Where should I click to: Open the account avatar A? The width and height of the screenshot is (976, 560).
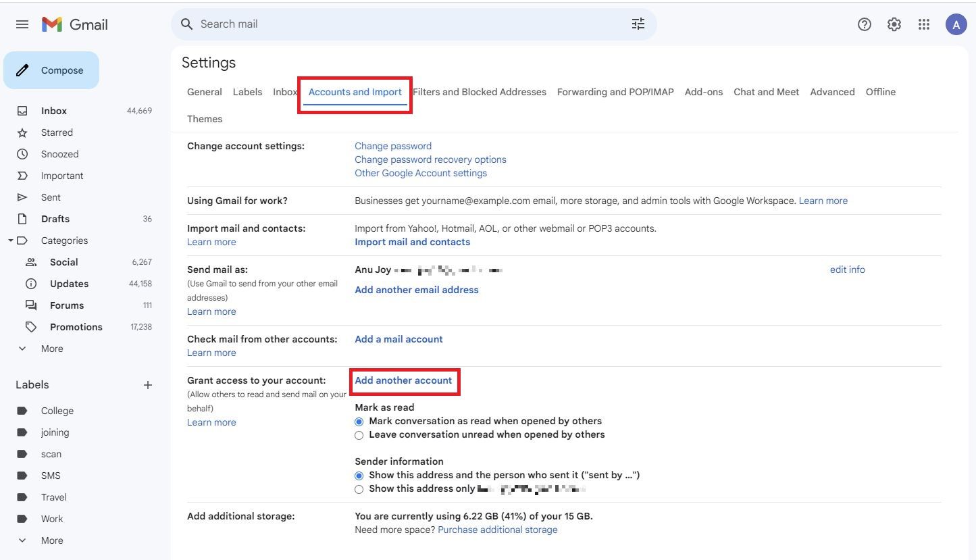click(956, 24)
